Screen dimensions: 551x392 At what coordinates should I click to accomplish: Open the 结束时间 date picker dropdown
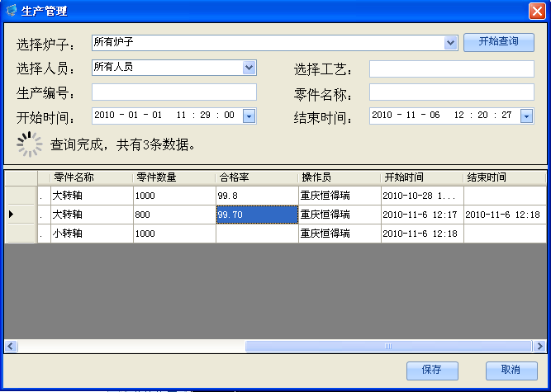click(526, 116)
